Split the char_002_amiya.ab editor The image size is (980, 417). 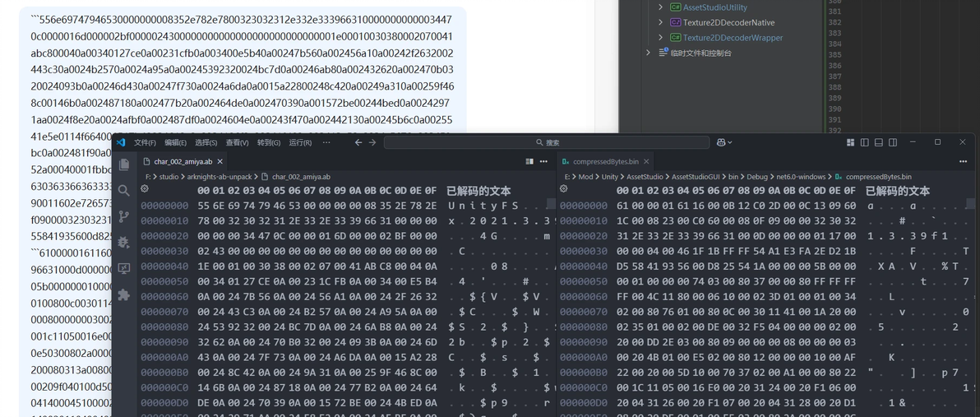pyautogui.click(x=530, y=161)
